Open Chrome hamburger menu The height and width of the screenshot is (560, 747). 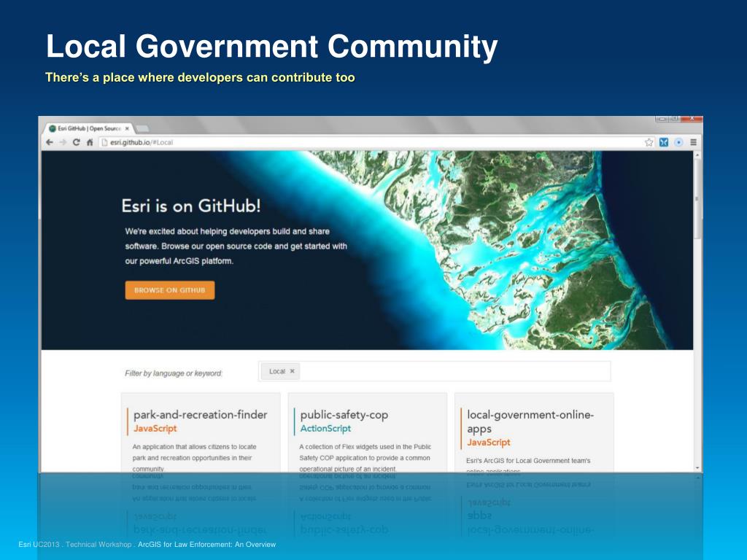pyautogui.click(x=693, y=142)
